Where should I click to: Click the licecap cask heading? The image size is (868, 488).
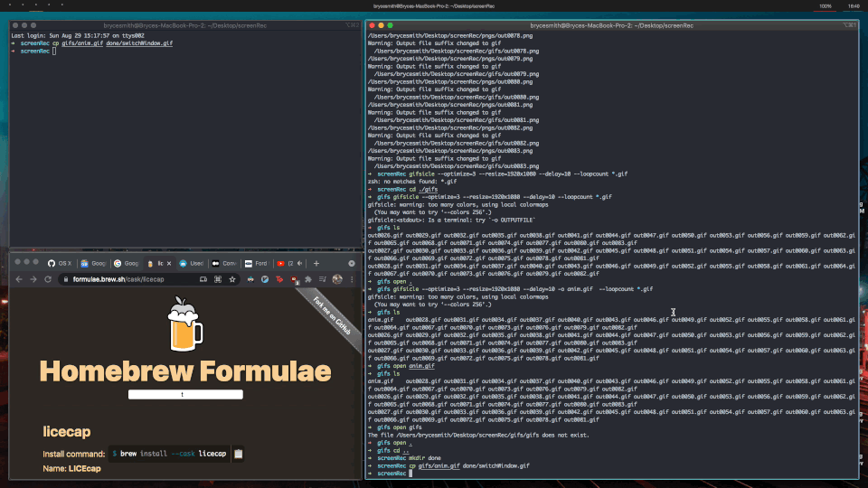[66, 432]
